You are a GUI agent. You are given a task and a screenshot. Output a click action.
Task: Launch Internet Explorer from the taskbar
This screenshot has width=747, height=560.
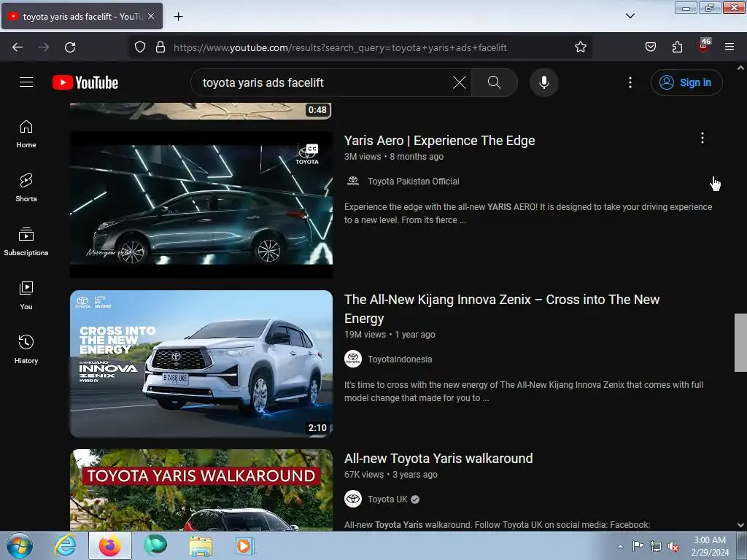tap(65, 545)
